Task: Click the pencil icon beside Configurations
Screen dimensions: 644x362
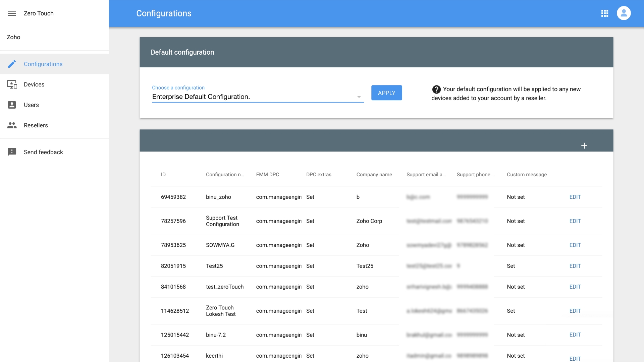Action: (12, 64)
